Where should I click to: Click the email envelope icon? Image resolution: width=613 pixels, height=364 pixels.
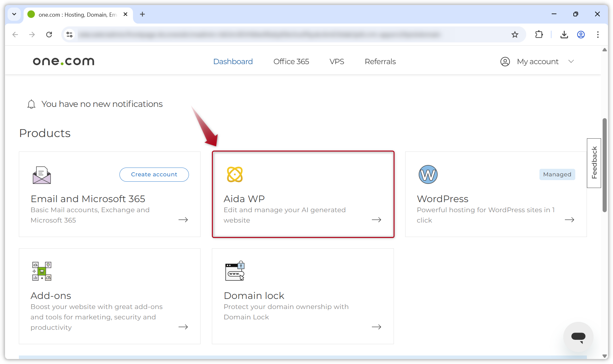click(41, 175)
